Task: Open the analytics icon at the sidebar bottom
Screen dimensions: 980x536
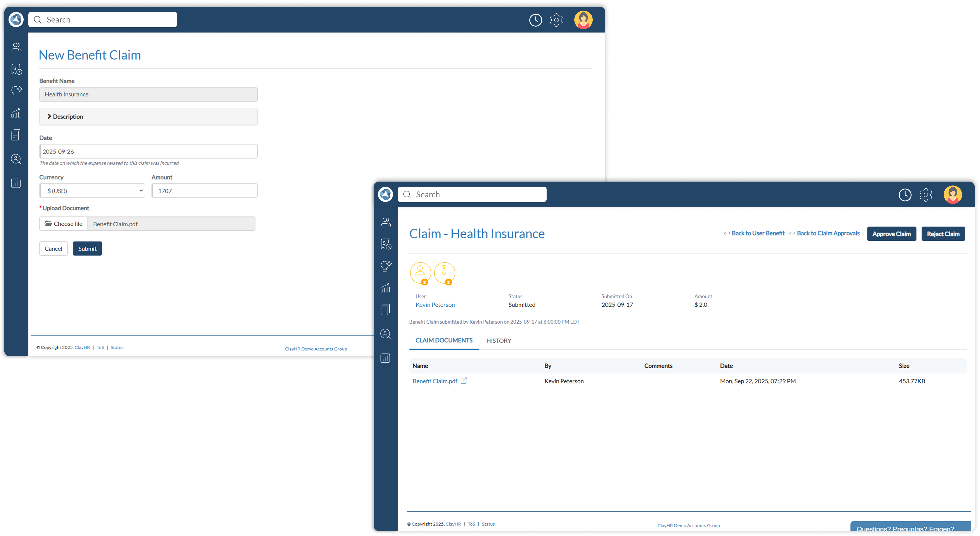Action: point(16,183)
